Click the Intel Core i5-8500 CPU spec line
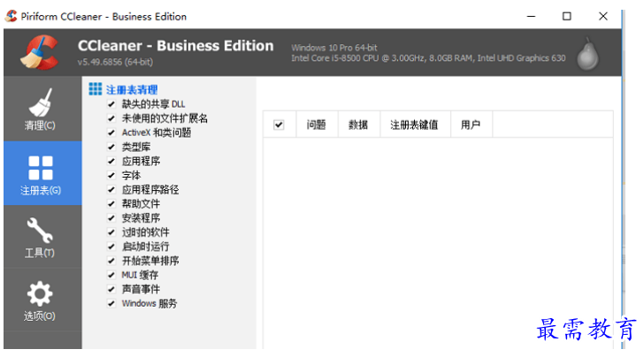This screenshot has width=644, height=357. [x=428, y=58]
